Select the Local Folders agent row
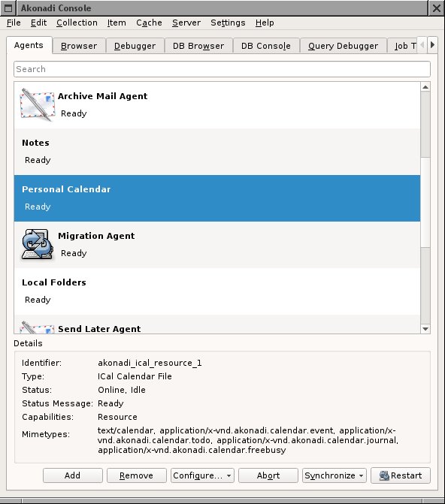This screenshot has width=445, height=504. (217, 291)
